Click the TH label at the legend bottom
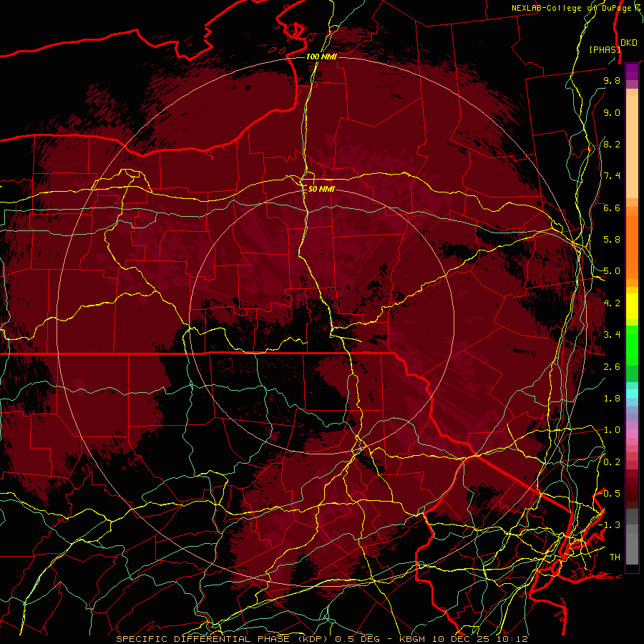 (615, 557)
